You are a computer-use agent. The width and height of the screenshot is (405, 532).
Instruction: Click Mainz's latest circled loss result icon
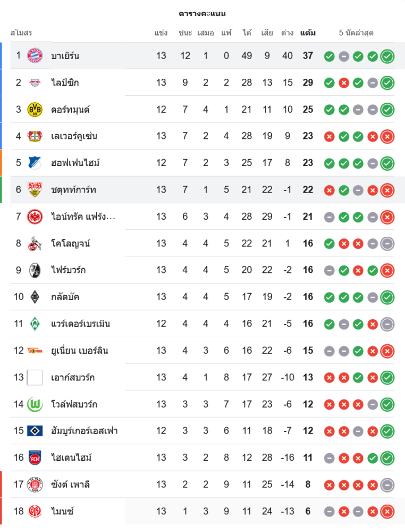point(387,511)
